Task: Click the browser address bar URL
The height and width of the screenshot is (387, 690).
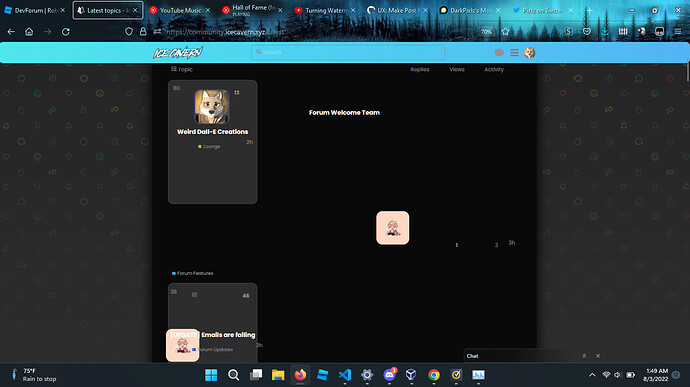Action: click(225, 32)
